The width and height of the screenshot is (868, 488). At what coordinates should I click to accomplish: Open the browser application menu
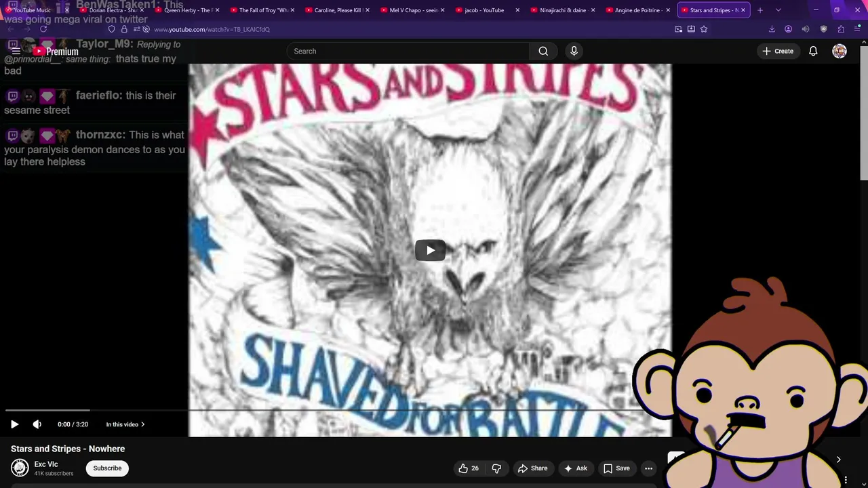(x=858, y=29)
